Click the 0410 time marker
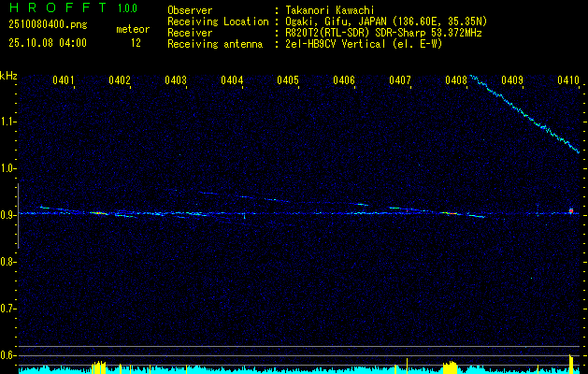 click(x=568, y=79)
